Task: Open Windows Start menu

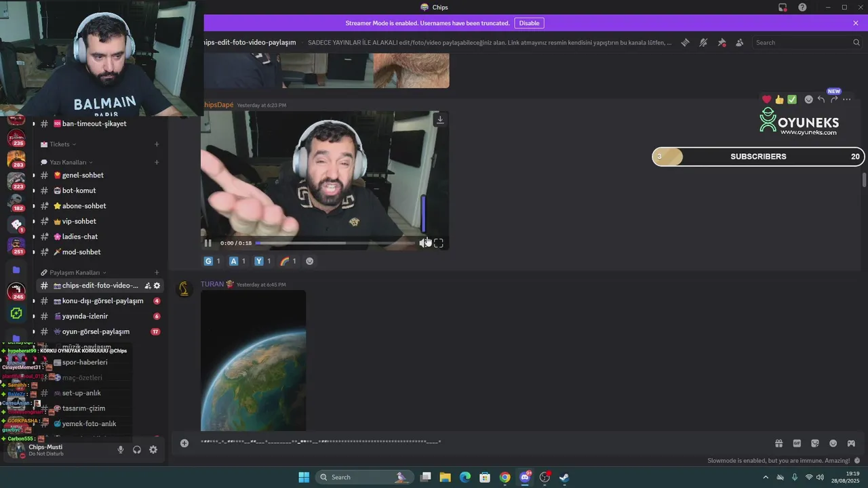Action: (x=304, y=477)
